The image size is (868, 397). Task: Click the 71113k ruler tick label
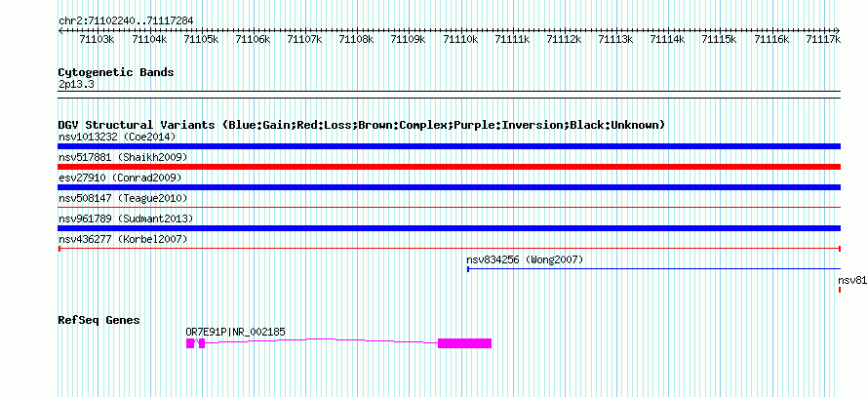tap(615, 39)
